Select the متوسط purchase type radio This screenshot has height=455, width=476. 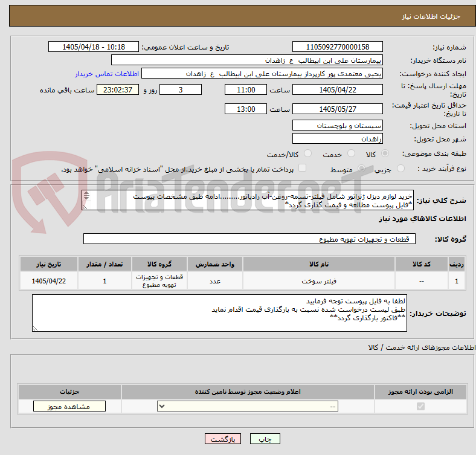(361, 168)
